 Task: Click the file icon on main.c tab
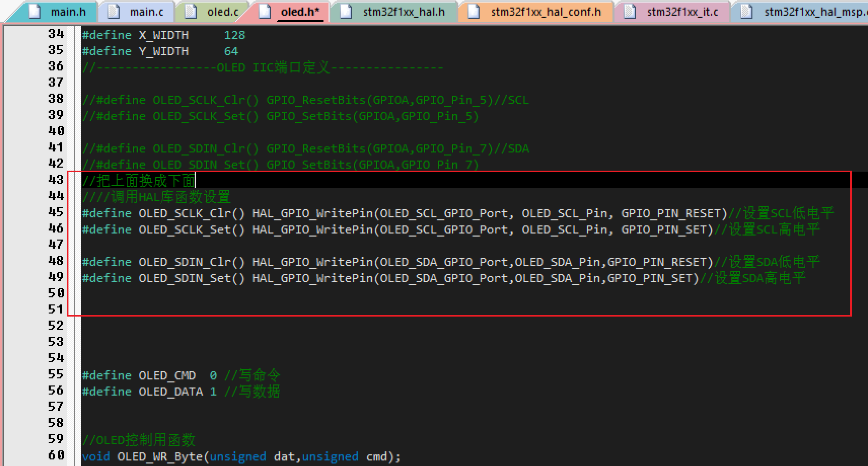click(x=114, y=11)
